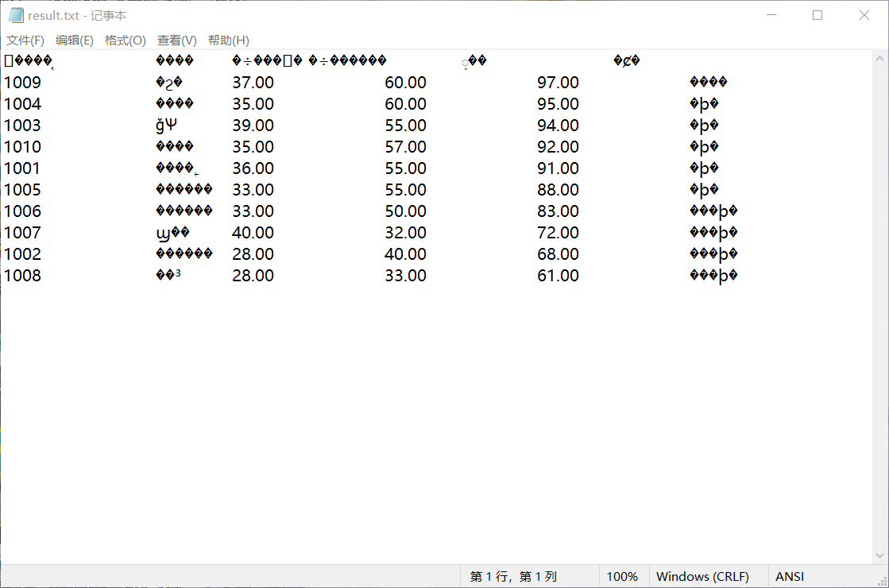The height and width of the screenshot is (588, 889).
Task: Click the ID value 1005
Action: (23, 189)
